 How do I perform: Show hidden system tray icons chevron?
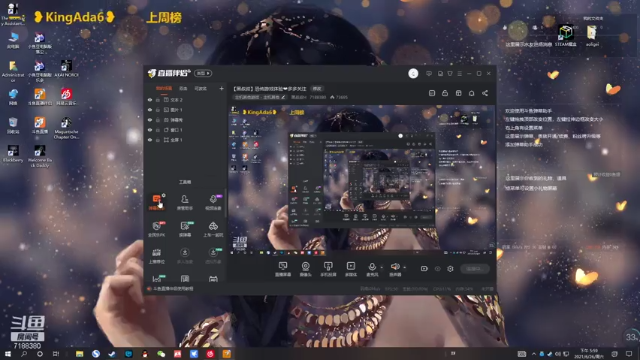click(533, 354)
